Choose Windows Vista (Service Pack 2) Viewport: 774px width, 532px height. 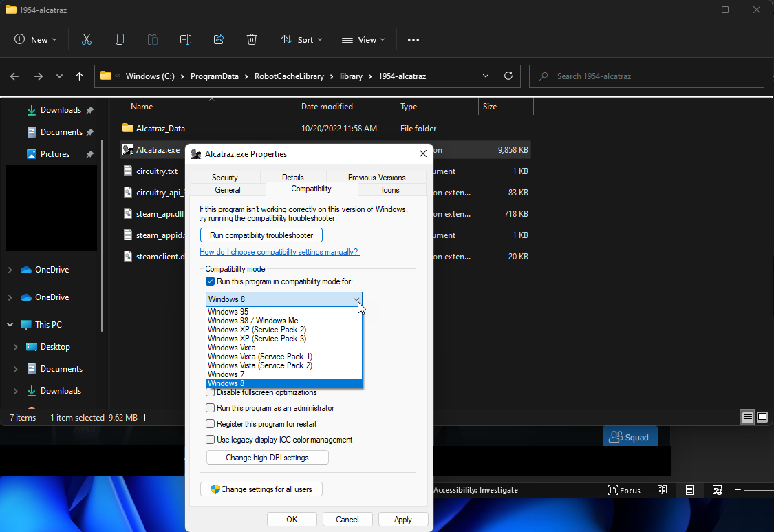pyautogui.click(x=284, y=365)
